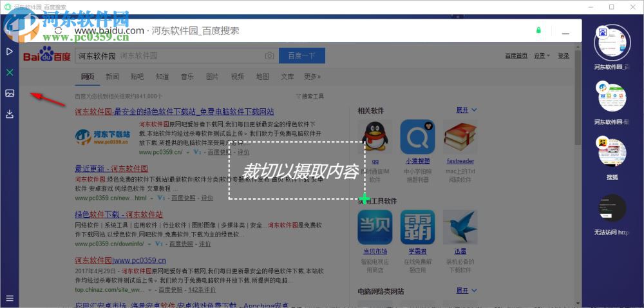The image size is (644, 308).
Task: Click the 百度一下 search button
Action: (x=302, y=55)
